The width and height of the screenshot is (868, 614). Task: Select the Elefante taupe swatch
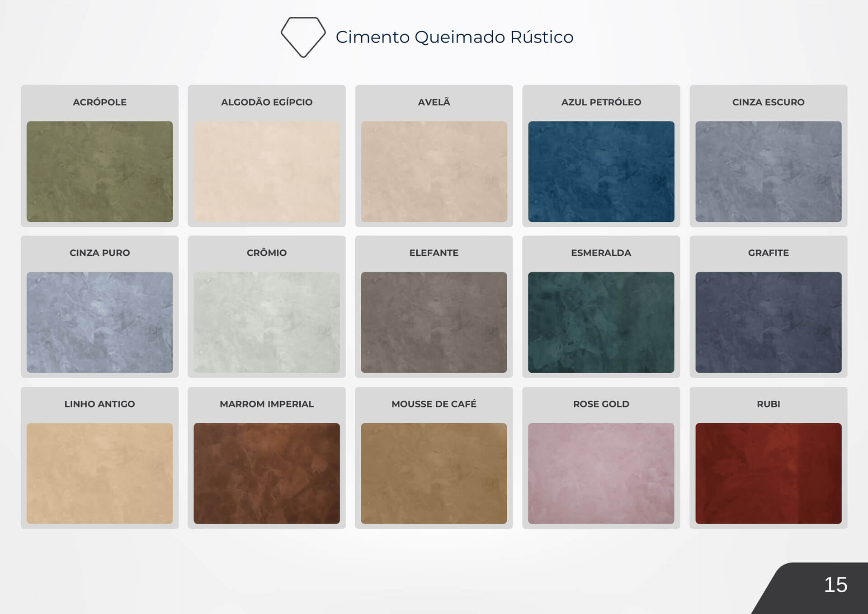434,322
